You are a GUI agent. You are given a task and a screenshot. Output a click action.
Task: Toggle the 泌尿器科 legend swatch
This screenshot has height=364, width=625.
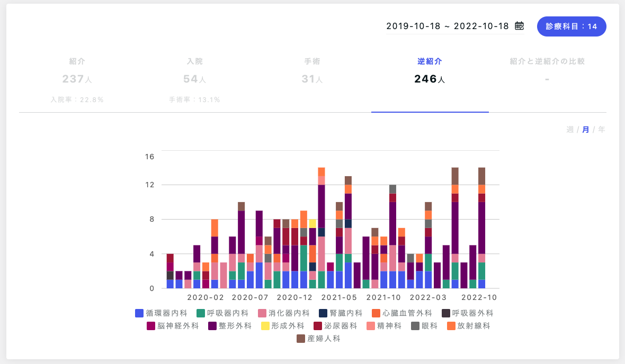pos(318,326)
